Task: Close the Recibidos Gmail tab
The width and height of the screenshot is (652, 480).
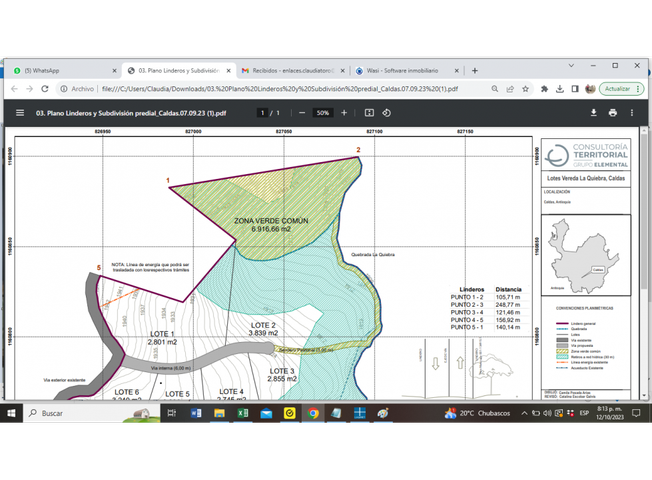Action: [x=343, y=71]
